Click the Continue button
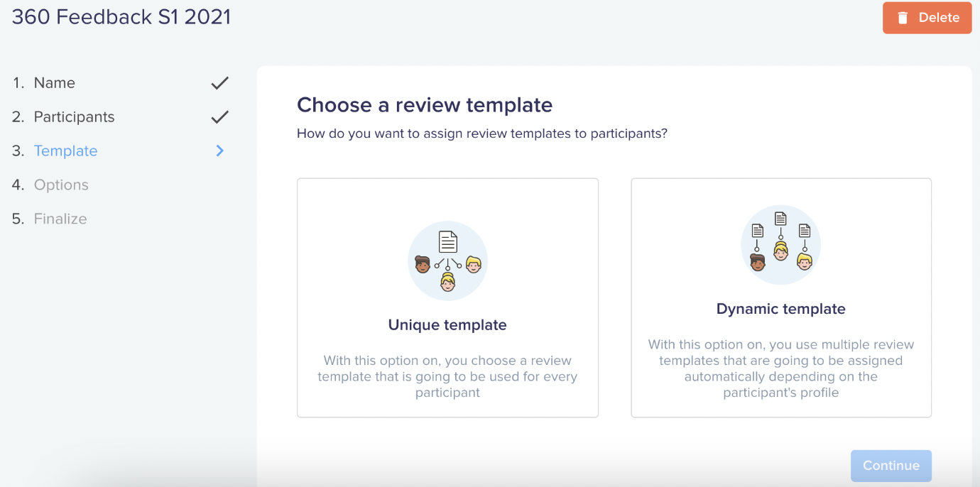The image size is (980, 487). (891, 466)
